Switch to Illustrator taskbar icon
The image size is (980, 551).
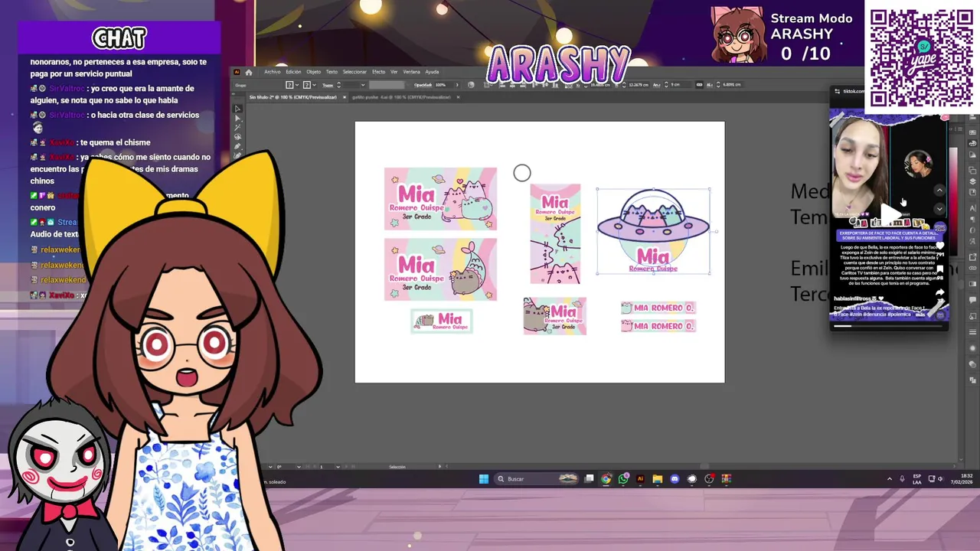point(641,479)
